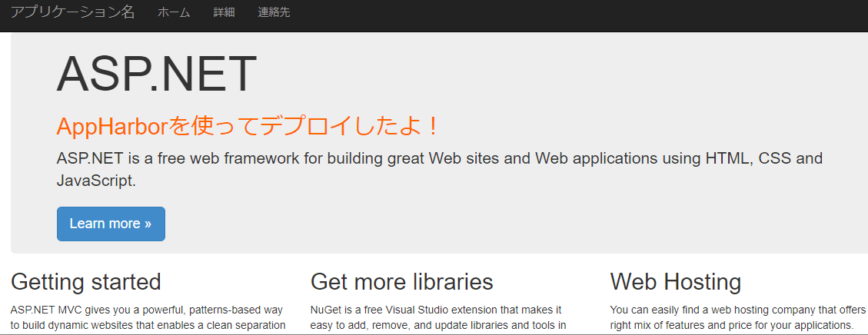Viewport: 868px width, 335px height.
Task: Select the Getting started heading
Action: 85,281
